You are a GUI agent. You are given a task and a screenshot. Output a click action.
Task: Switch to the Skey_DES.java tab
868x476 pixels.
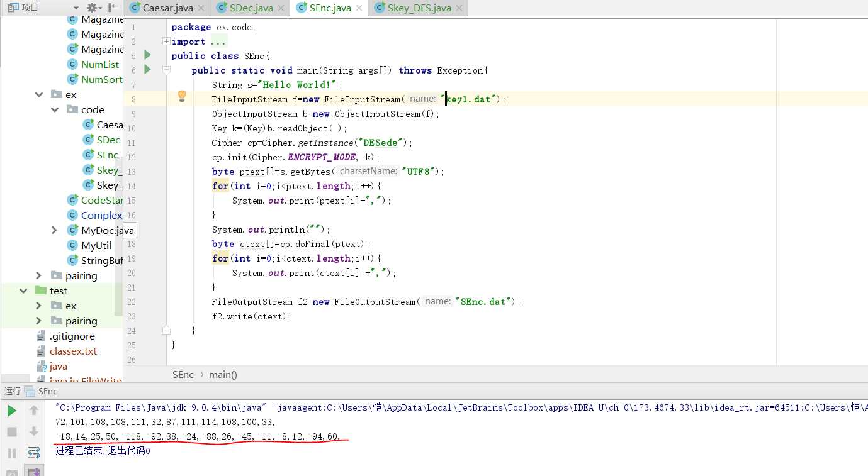click(420, 8)
